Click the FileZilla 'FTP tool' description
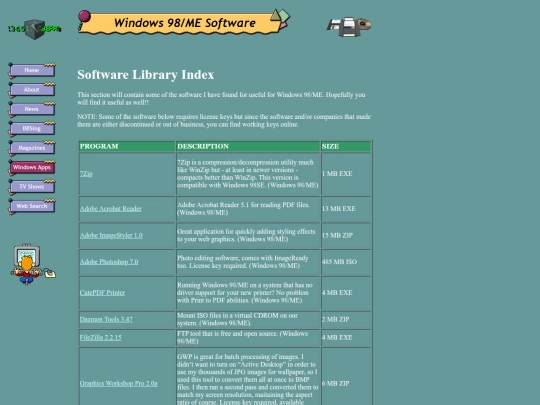540x405 pixels. 242,338
